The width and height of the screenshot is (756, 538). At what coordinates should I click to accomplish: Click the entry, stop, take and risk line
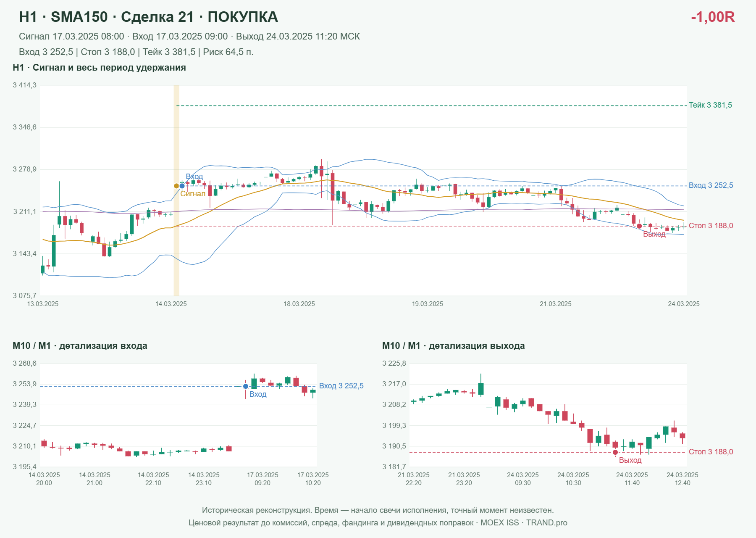click(136, 52)
